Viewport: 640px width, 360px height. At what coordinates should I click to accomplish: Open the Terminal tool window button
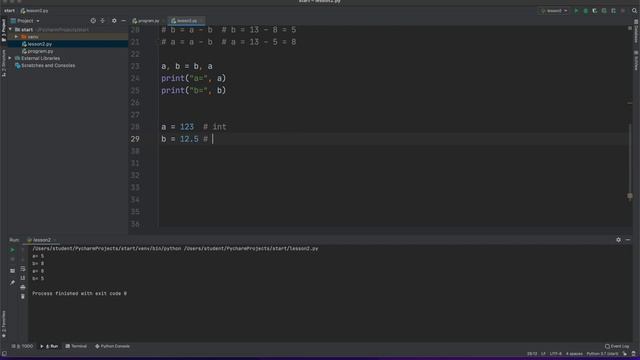(76, 346)
